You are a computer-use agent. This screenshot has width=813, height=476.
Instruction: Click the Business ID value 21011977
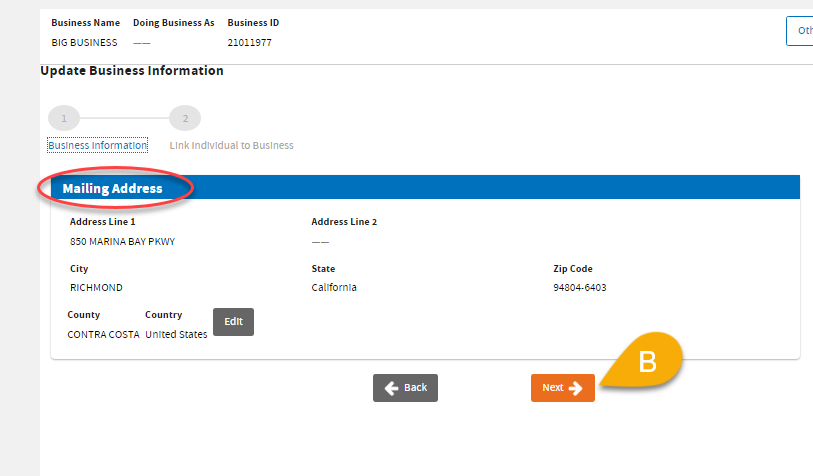tap(249, 43)
